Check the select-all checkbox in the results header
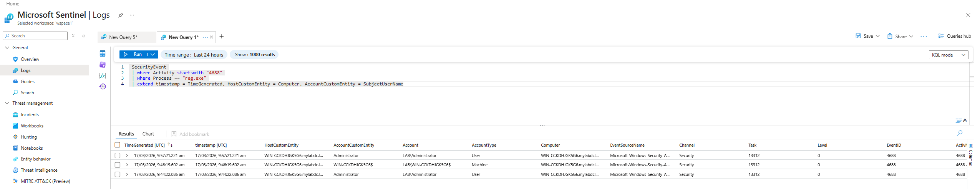Screen dimensions: 980x189 click(x=118, y=145)
